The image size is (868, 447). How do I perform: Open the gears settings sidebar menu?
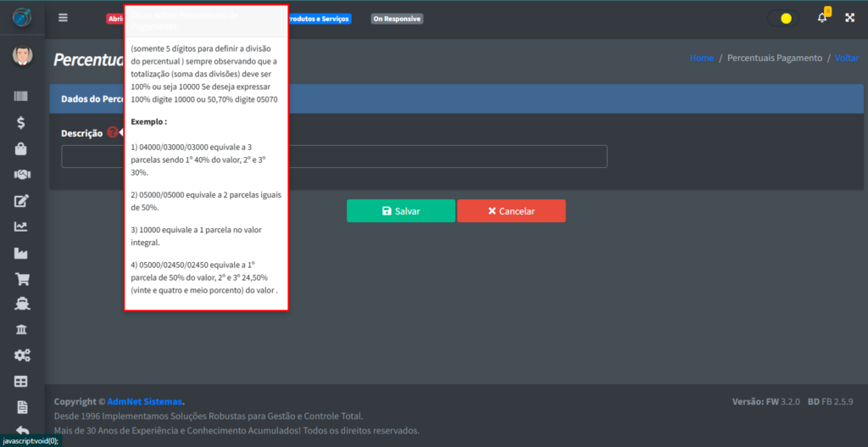click(x=21, y=355)
